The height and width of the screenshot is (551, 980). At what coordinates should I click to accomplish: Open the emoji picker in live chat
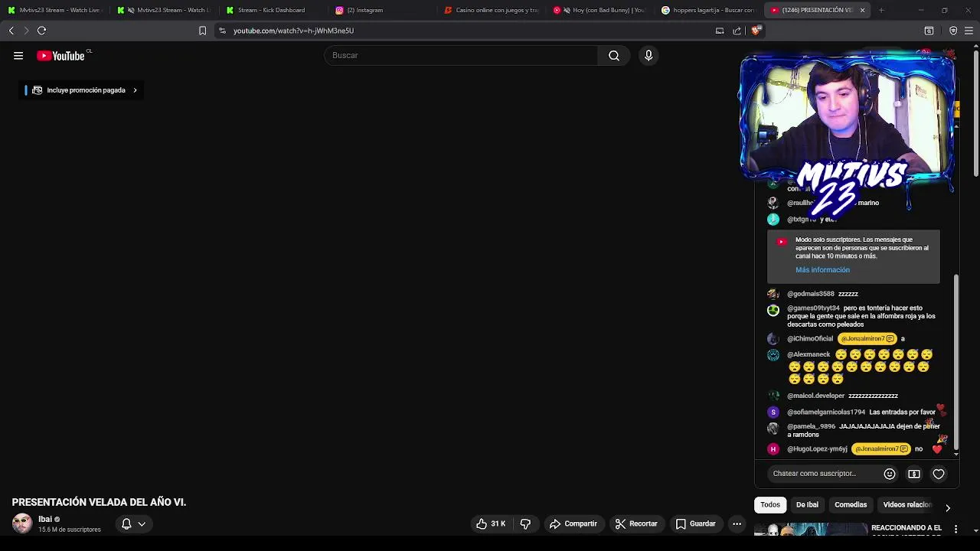coord(890,474)
